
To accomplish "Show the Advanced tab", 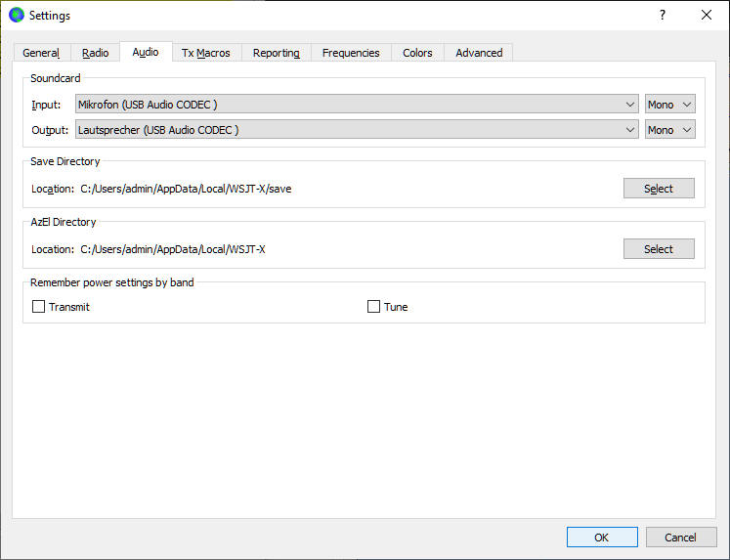I will (479, 53).
